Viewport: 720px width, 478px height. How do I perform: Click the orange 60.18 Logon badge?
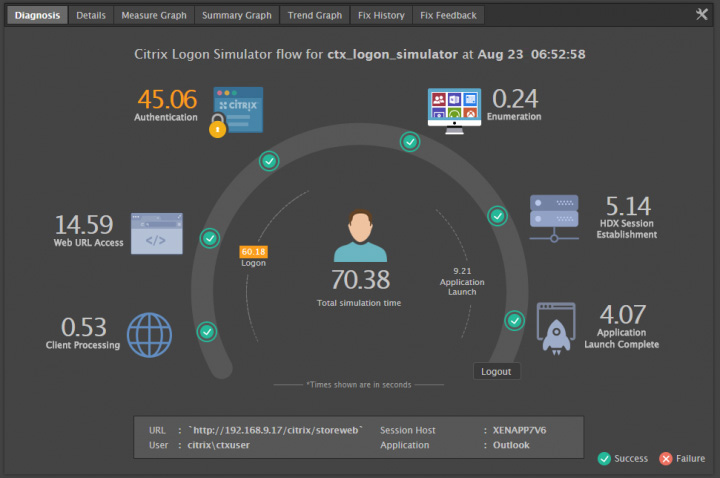click(253, 252)
